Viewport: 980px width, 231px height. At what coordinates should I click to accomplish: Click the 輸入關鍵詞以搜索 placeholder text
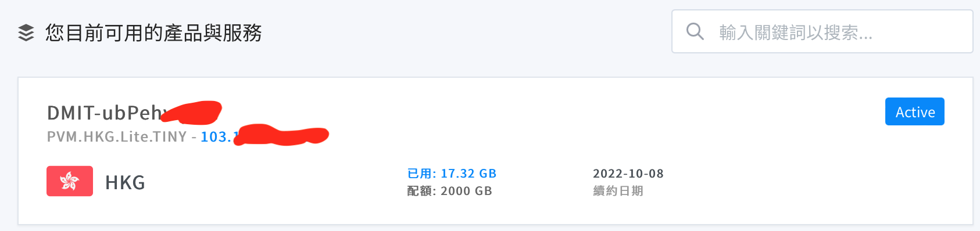[796, 33]
